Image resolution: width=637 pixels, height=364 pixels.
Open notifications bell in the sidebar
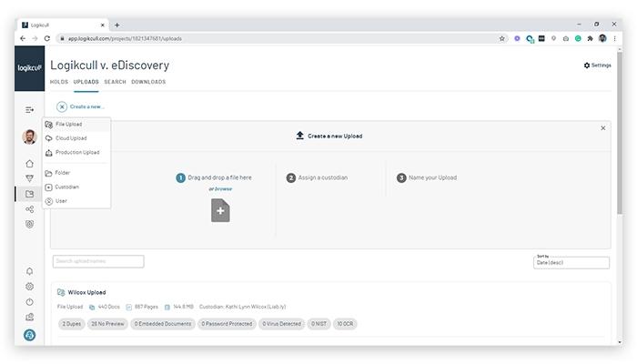click(x=29, y=271)
